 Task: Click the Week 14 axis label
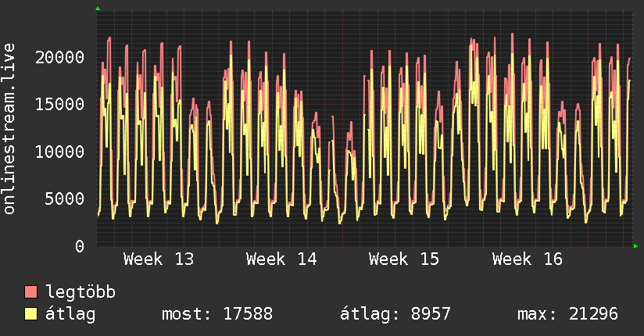(x=281, y=259)
